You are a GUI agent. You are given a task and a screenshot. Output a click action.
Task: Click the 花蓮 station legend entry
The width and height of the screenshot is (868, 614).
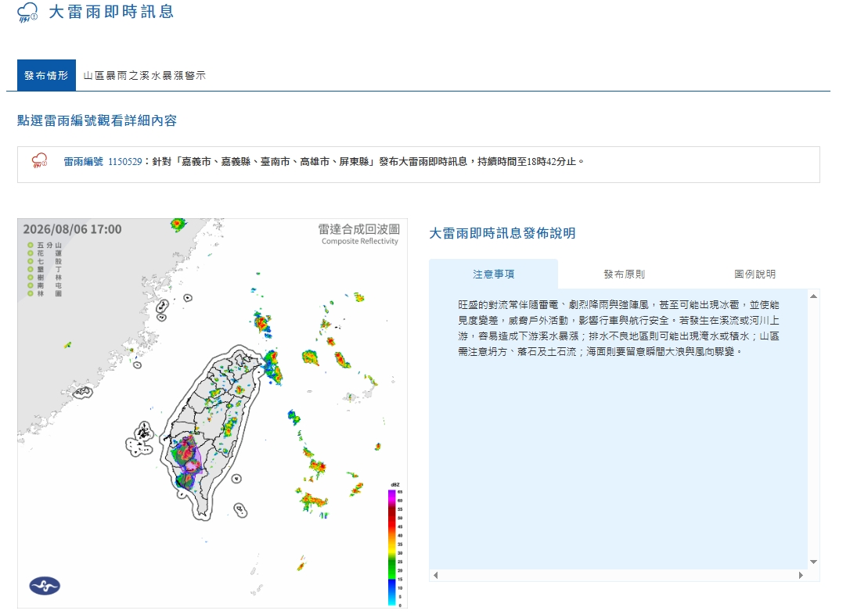(45, 253)
